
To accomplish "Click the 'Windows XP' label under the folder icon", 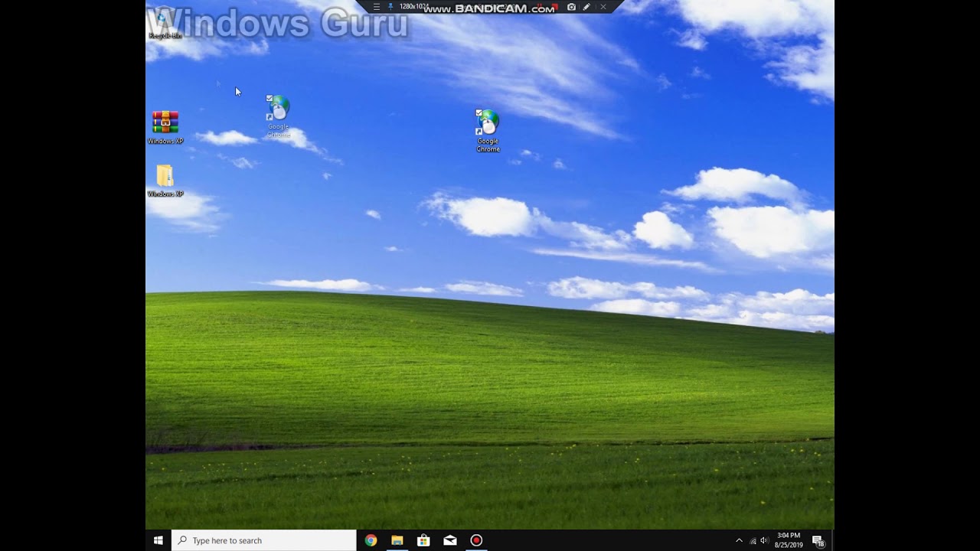I will tap(165, 194).
